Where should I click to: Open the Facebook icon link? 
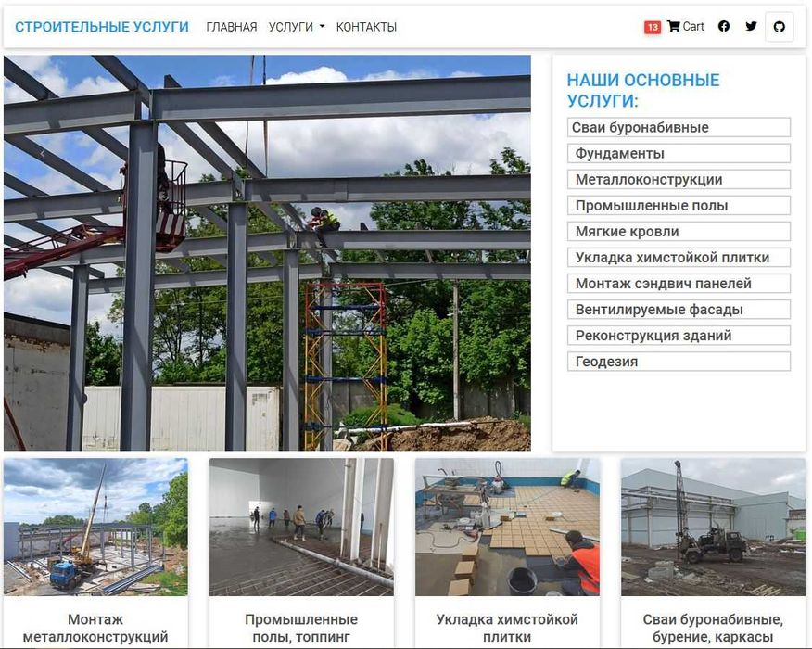point(724,26)
